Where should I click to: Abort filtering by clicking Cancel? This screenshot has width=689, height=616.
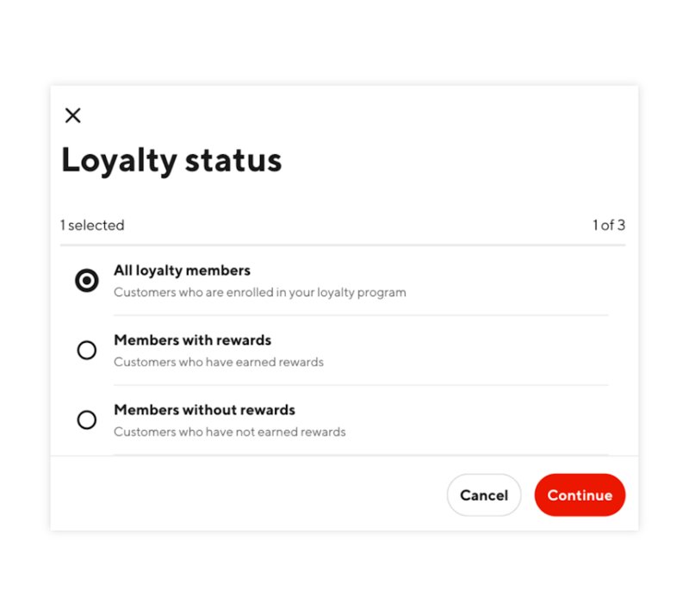[x=484, y=495]
